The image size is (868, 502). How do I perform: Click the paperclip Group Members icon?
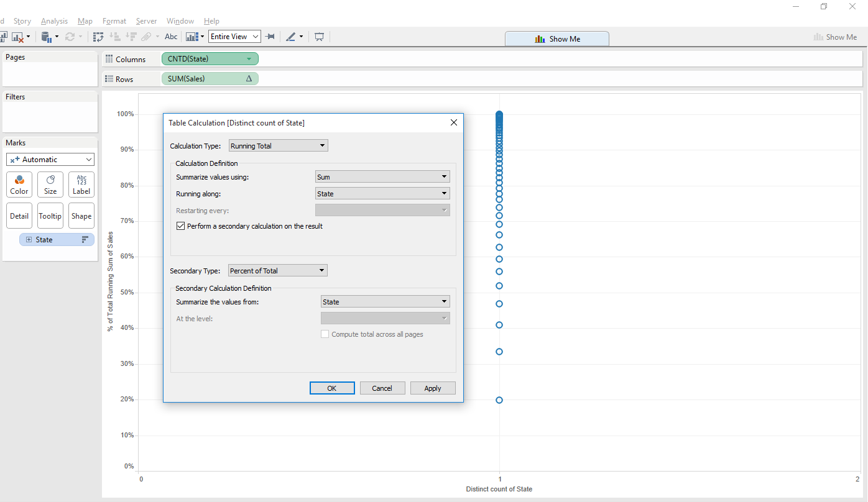click(146, 37)
